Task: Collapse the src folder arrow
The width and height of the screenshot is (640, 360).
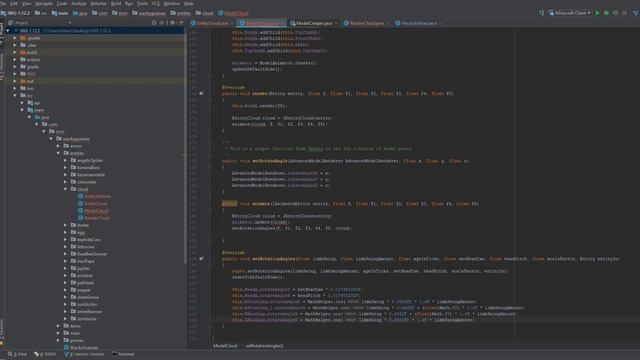Action: 15,96
